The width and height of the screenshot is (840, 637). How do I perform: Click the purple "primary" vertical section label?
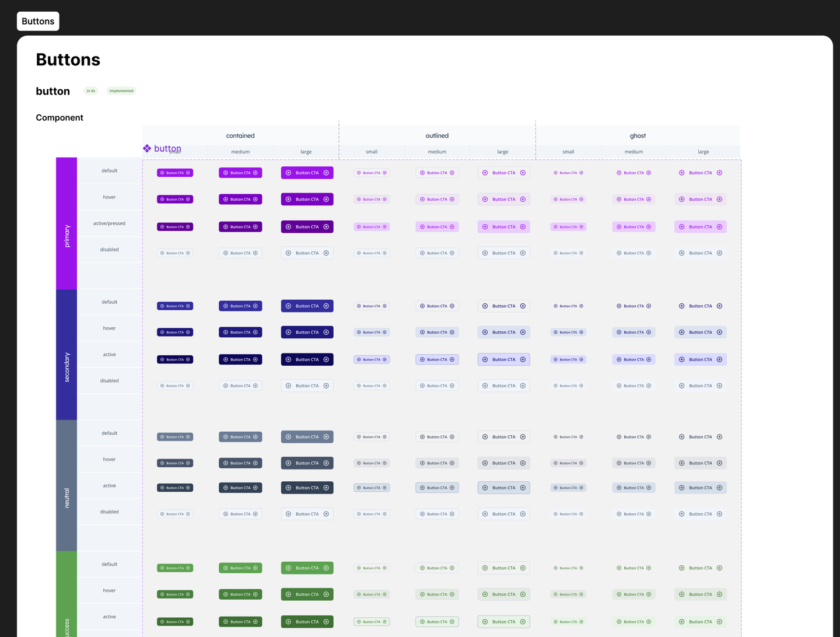(x=66, y=223)
